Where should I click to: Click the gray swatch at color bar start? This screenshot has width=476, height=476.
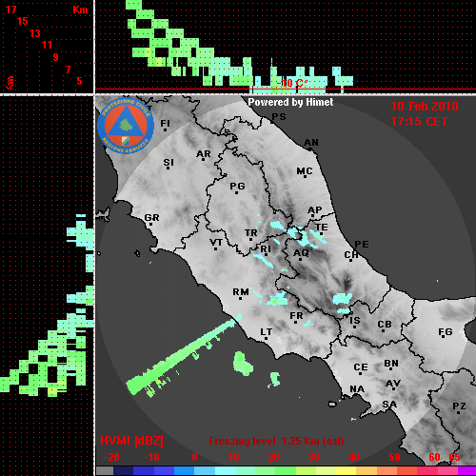[x=105, y=471]
